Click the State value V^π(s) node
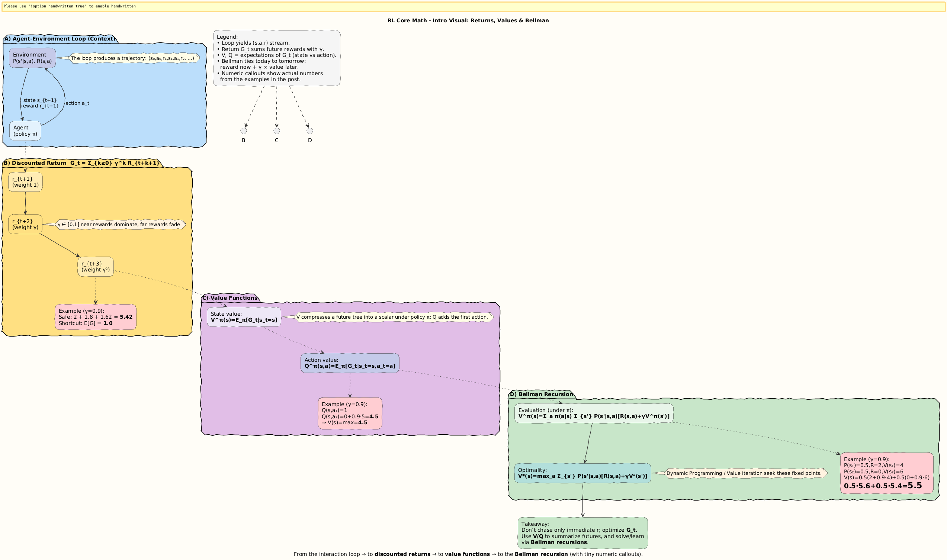 pos(244,317)
